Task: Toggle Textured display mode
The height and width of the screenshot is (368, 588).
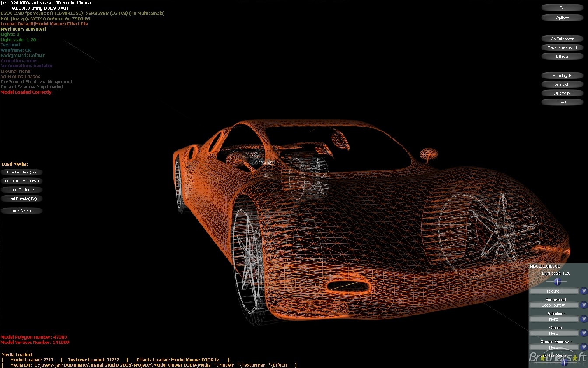Action: click(554, 291)
